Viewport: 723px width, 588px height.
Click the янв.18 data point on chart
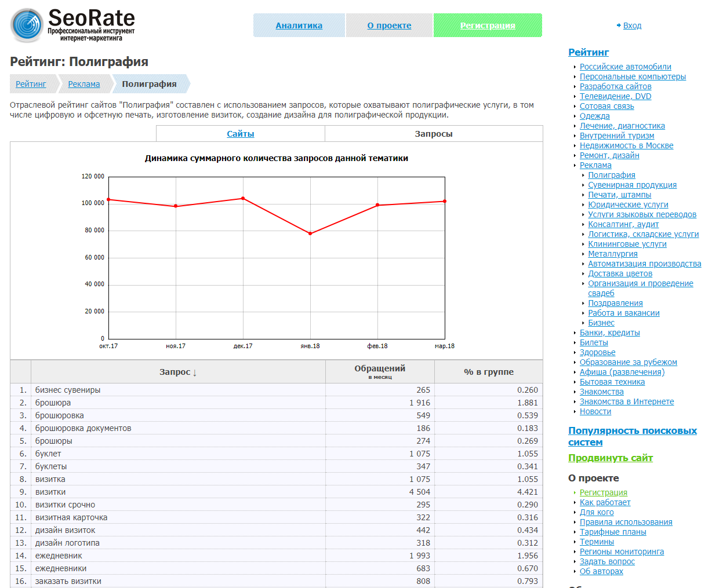click(x=310, y=233)
